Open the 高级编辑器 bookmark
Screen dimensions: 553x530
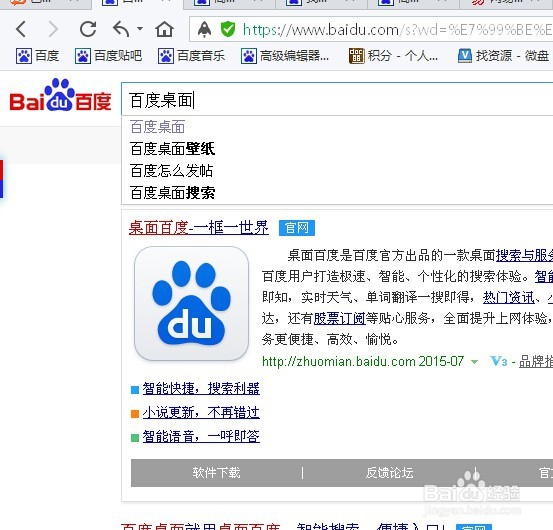click(285, 56)
